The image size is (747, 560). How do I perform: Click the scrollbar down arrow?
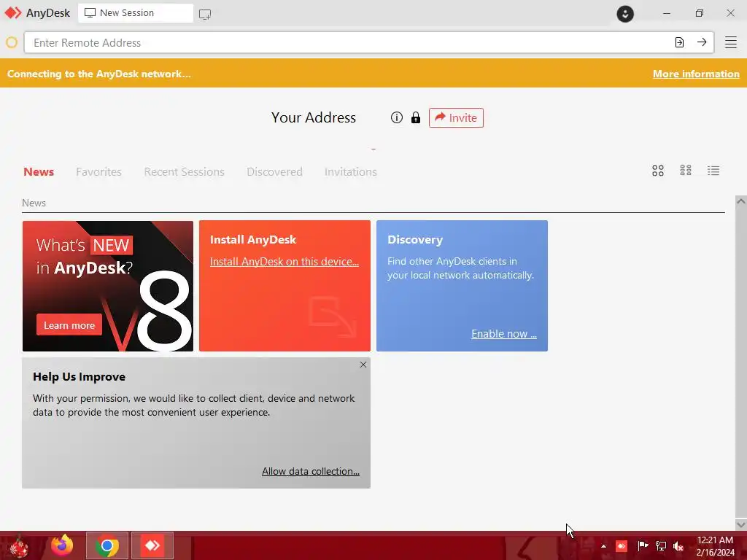(x=741, y=524)
